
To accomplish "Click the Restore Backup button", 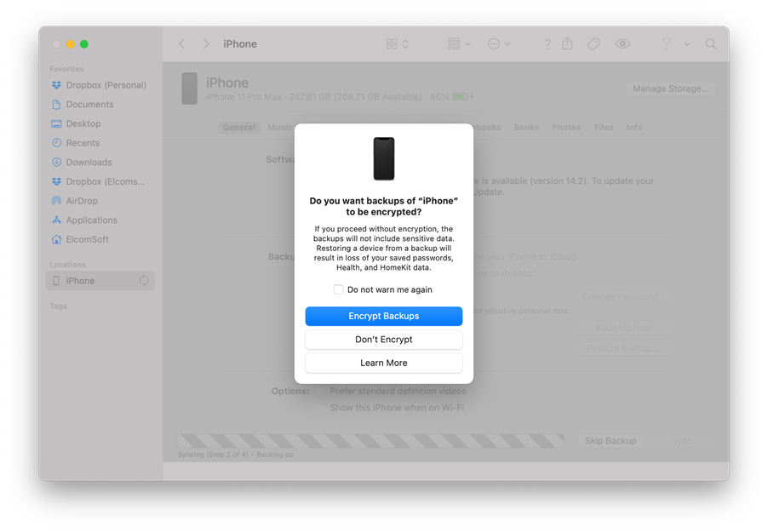I will [x=623, y=348].
